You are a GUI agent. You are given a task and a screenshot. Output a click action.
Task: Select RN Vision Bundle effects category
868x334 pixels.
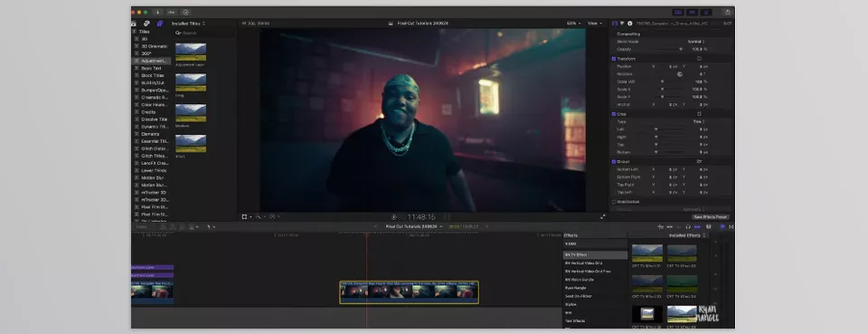579,280
